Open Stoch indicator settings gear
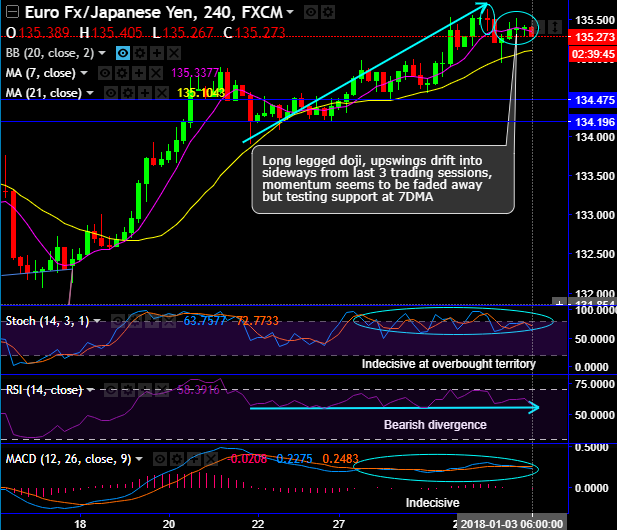Image resolution: width=617 pixels, height=530 pixels. tap(135, 321)
